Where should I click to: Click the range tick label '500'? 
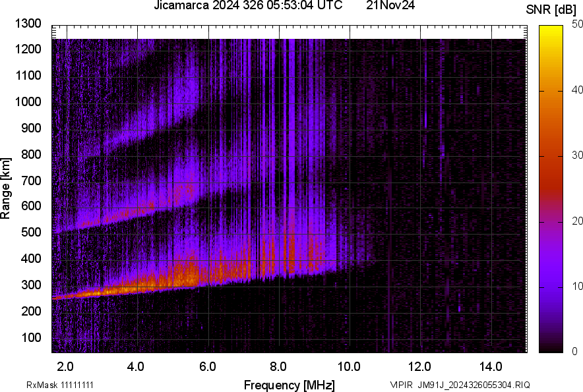tap(31, 232)
